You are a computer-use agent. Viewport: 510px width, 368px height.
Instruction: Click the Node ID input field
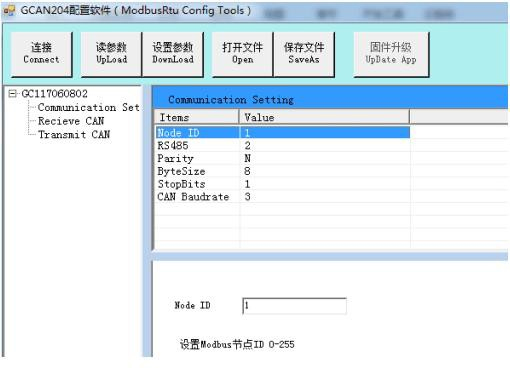(295, 306)
